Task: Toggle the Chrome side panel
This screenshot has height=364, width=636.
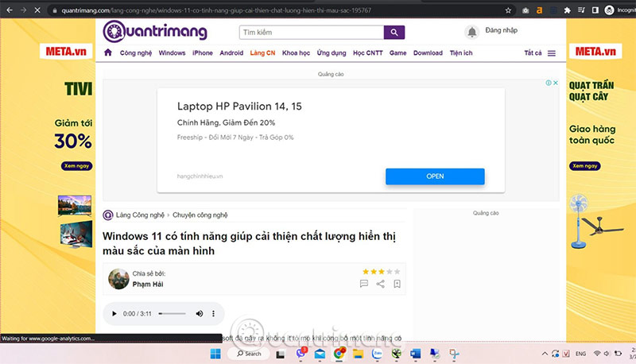Action: [x=595, y=10]
